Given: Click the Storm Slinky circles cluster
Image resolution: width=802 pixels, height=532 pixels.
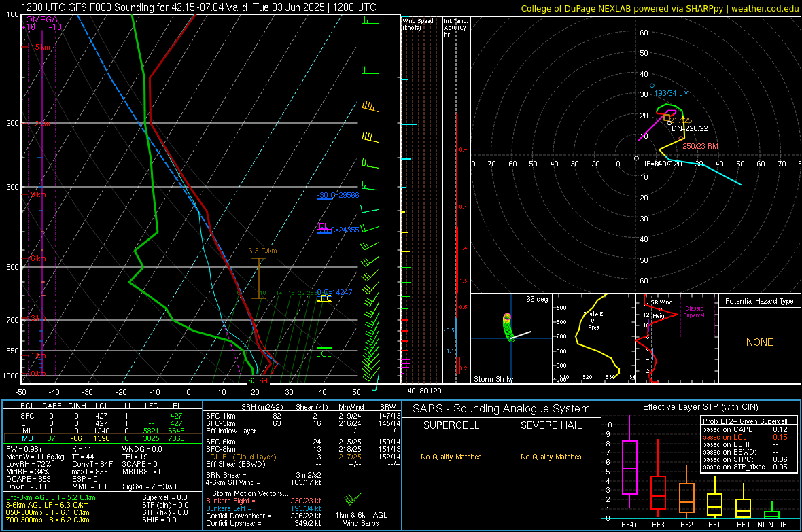Looking at the screenshot, I should pos(508,327).
